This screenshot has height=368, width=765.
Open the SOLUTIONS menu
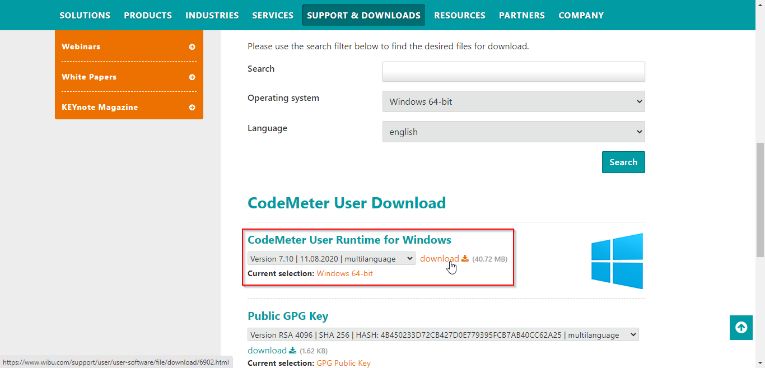(85, 15)
